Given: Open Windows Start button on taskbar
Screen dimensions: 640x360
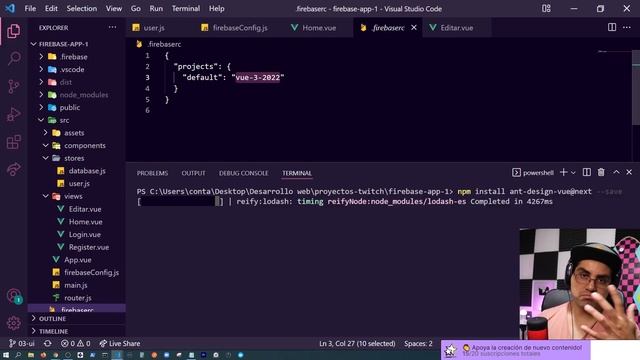Looking at the screenshot, I should point(6,355).
